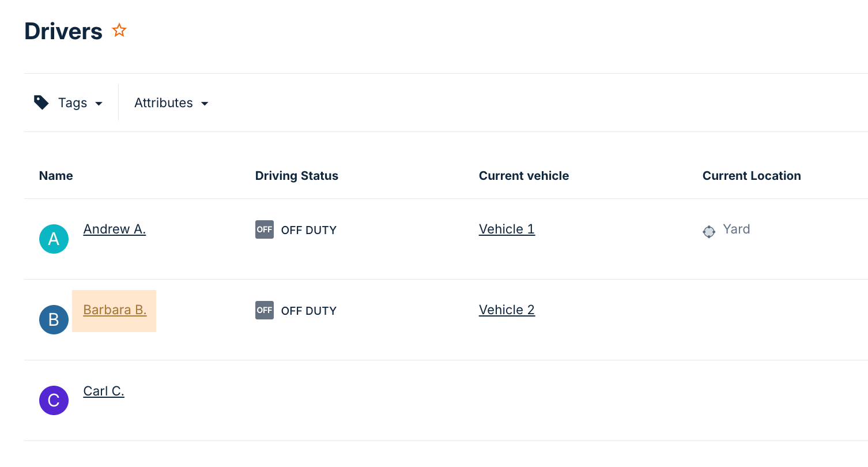Click the star icon to favorite Drivers
This screenshot has width=868, height=467.
pos(119,30)
